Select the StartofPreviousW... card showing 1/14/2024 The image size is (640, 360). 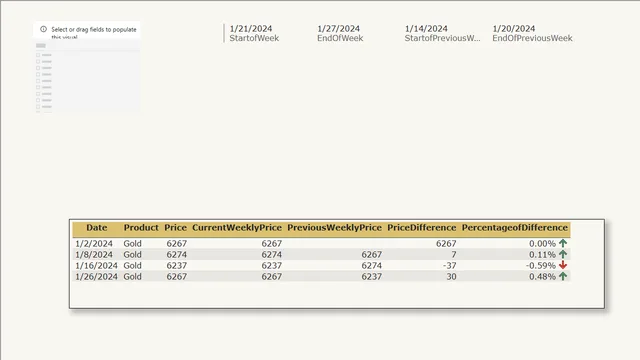(x=442, y=33)
